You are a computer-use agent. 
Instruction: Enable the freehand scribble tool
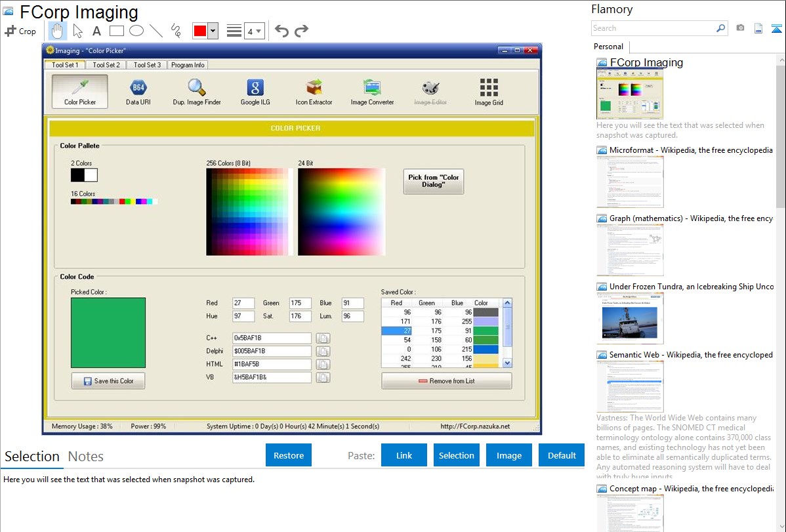point(176,31)
